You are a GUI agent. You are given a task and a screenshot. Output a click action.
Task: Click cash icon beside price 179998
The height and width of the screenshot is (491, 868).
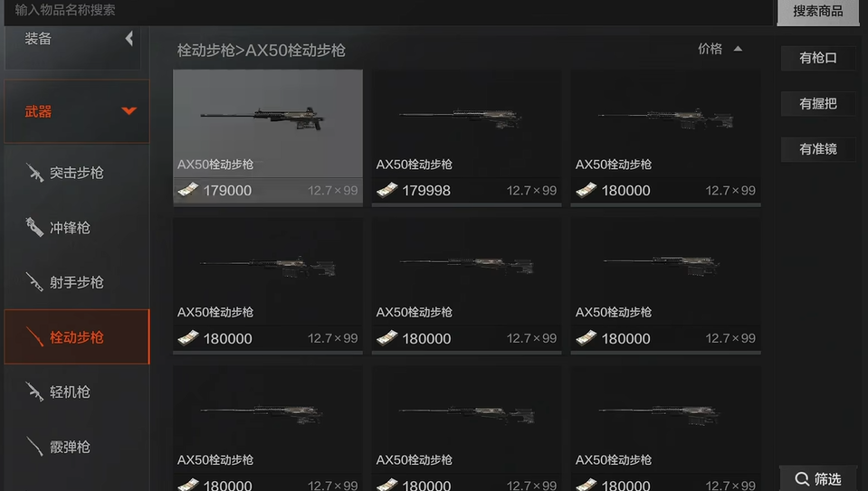(x=387, y=190)
